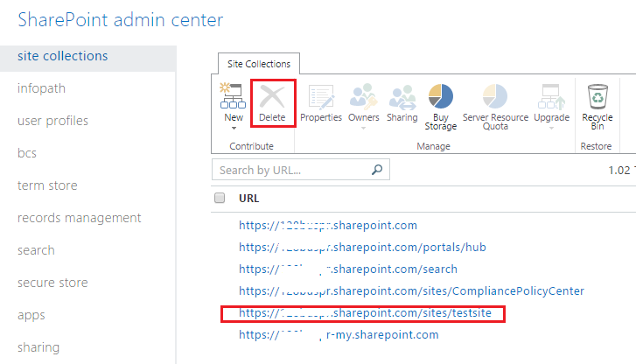636x364 pixels.
Task: Expand the Upgrade dropdown arrow
Action: click(x=551, y=129)
